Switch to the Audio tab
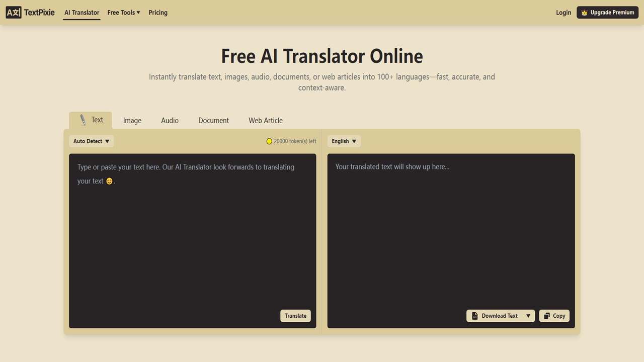This screenshot has height=362, width=644. (170, 121)
